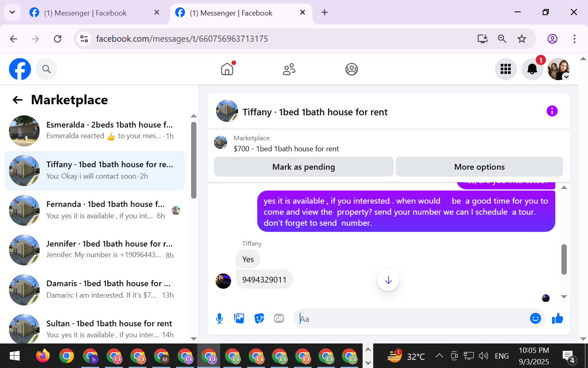Open the Jennifer 1bed 1bath conversation
The height and width of the screenshot is (368, 588).
point(94,250)
